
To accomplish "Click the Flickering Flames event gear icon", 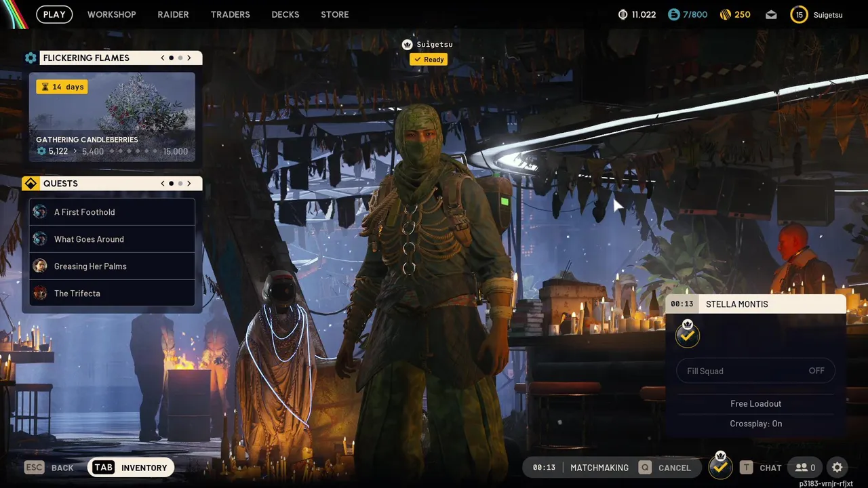I will tap(31, 58).
